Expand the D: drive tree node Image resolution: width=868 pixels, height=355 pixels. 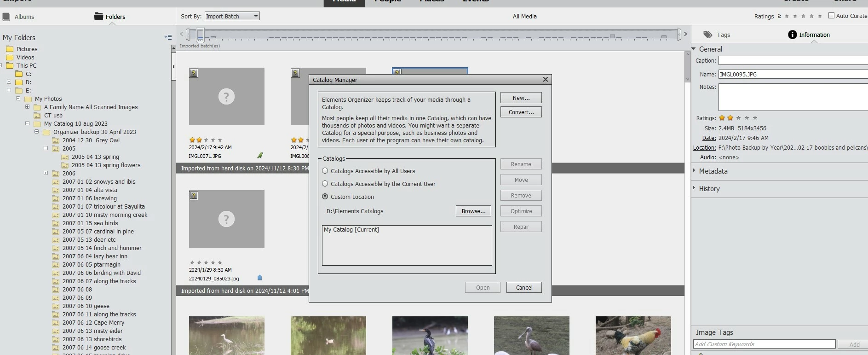click(9, 82)
